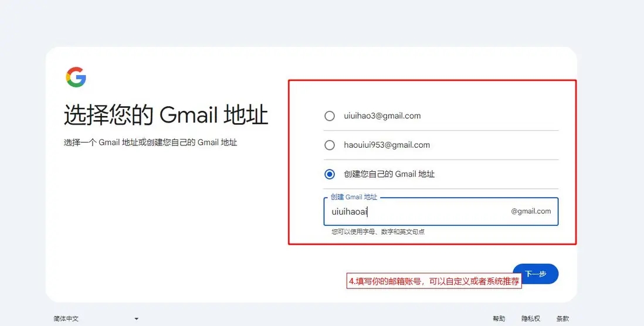Open the 帮助 link

(x=499, y=318)
